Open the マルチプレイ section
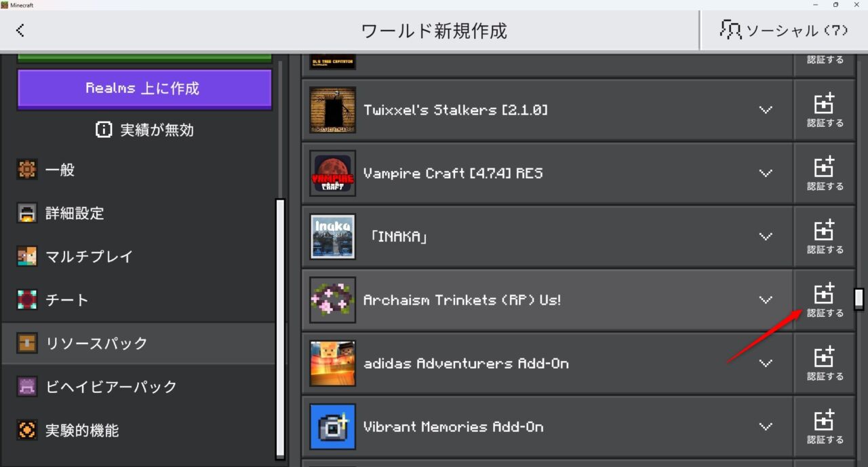 tap(138, 257)
